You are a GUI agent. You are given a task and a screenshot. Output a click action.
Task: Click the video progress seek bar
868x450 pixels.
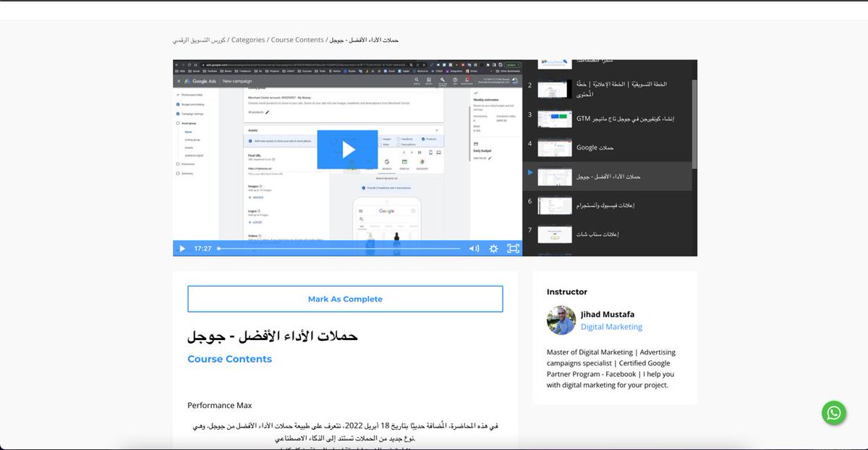[339, 249]
